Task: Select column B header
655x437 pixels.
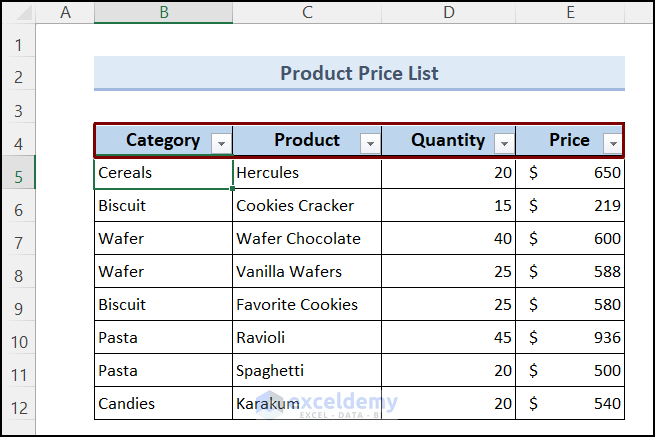Action: coord(163,12)
